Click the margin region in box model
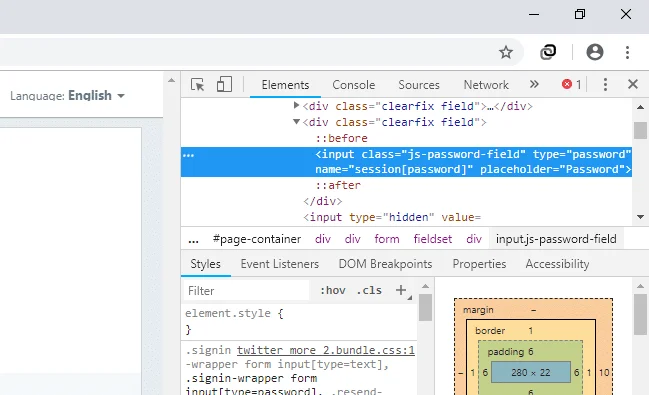Screen dimensions: 649x395 (x=478, y=310)
